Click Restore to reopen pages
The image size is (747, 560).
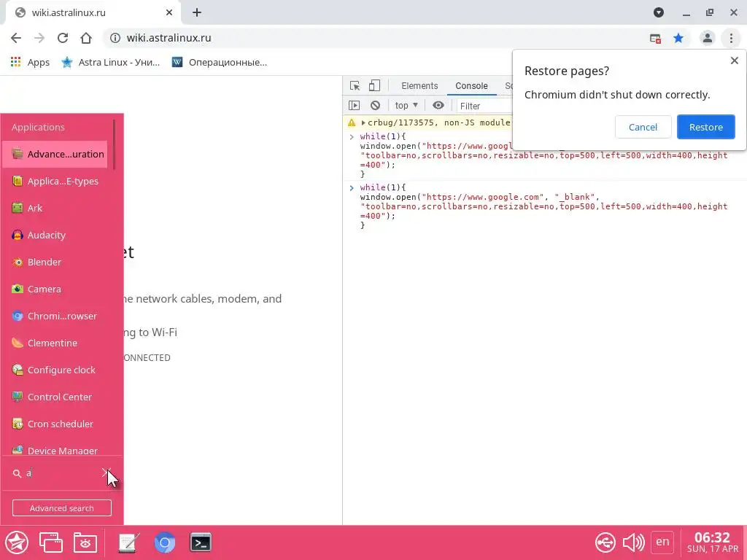tap(706, 127)
